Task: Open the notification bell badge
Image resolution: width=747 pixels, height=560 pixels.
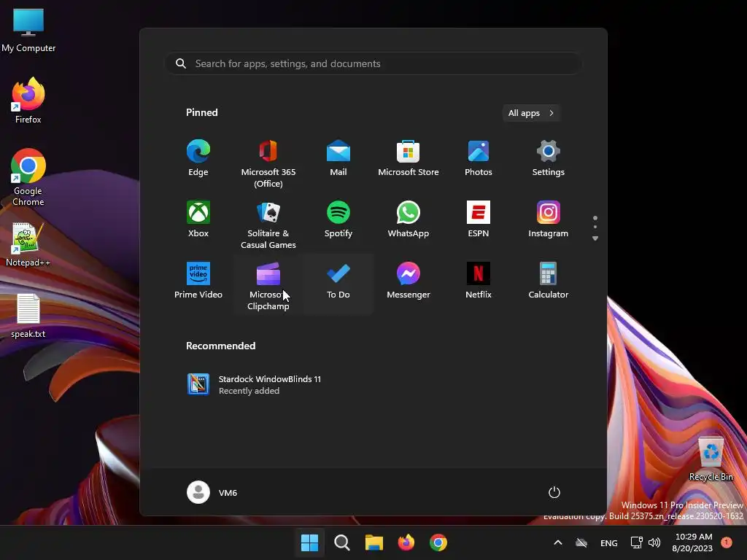Action: [727, 542]
